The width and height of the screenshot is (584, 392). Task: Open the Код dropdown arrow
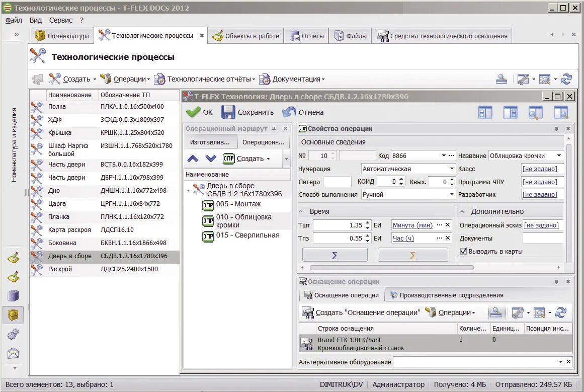point(444,155)
